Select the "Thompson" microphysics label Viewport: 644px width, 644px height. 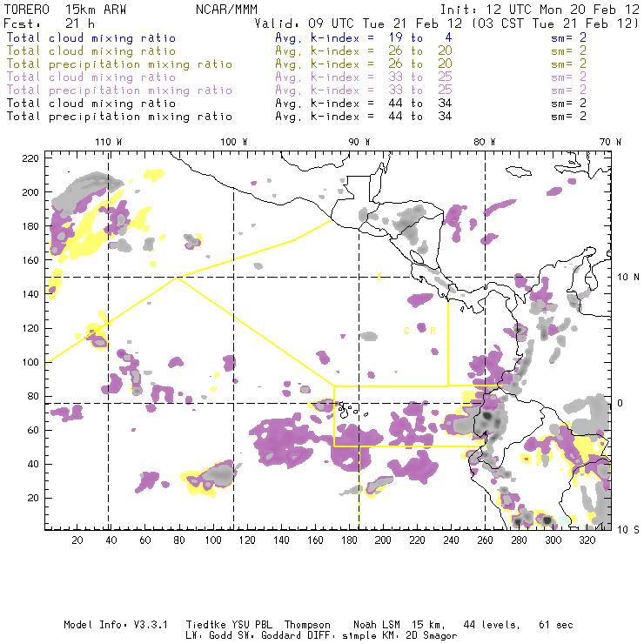pyautogui.click(x=307, y=625)
